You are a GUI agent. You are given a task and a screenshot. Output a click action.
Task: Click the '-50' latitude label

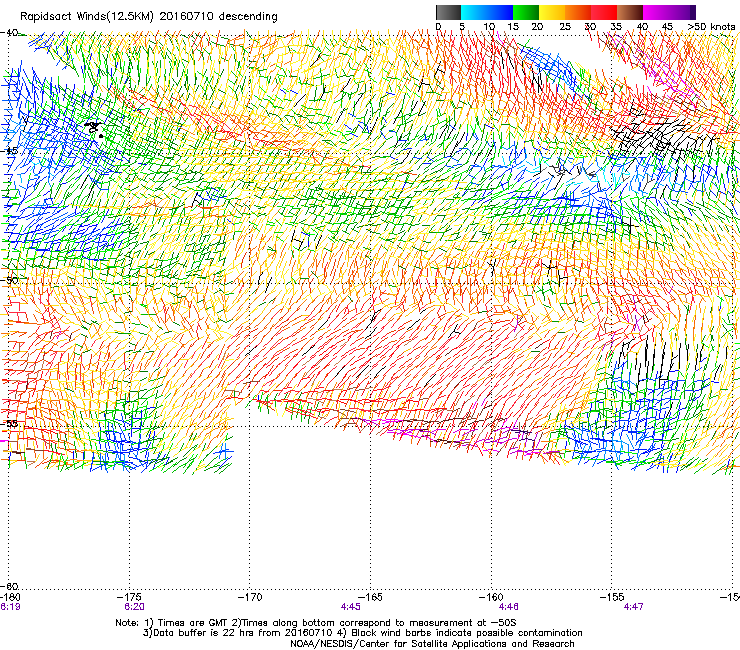(9, 280)
